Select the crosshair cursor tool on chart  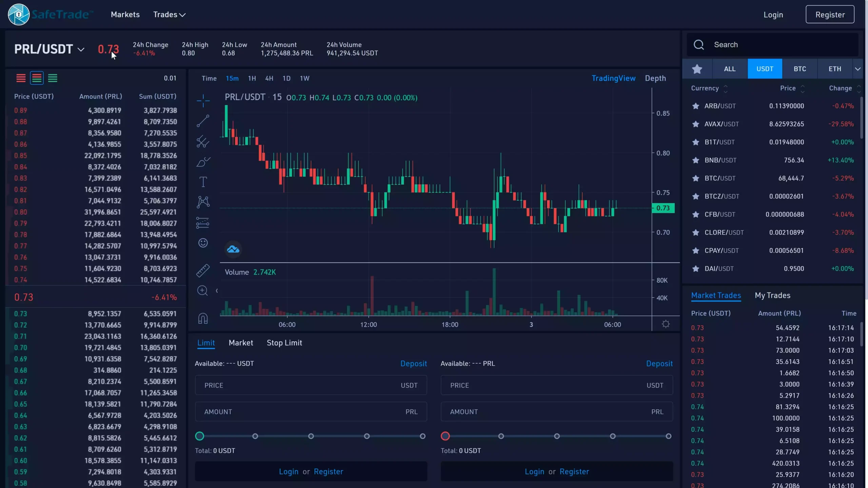coord(203,101)
